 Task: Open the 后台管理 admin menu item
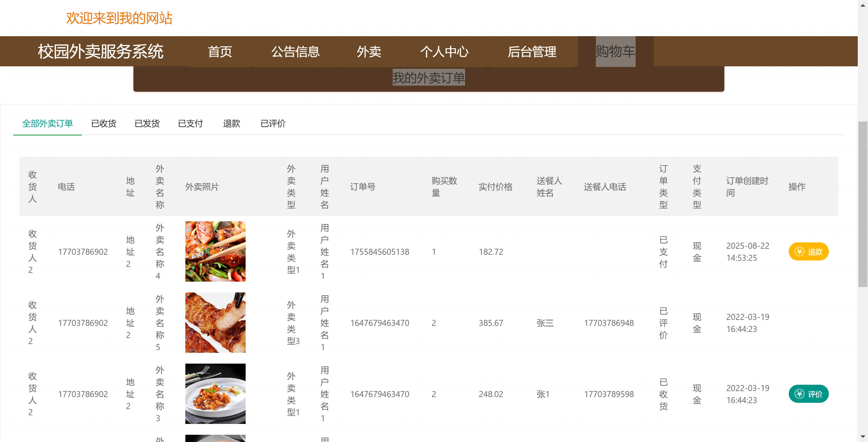[532, 52]
